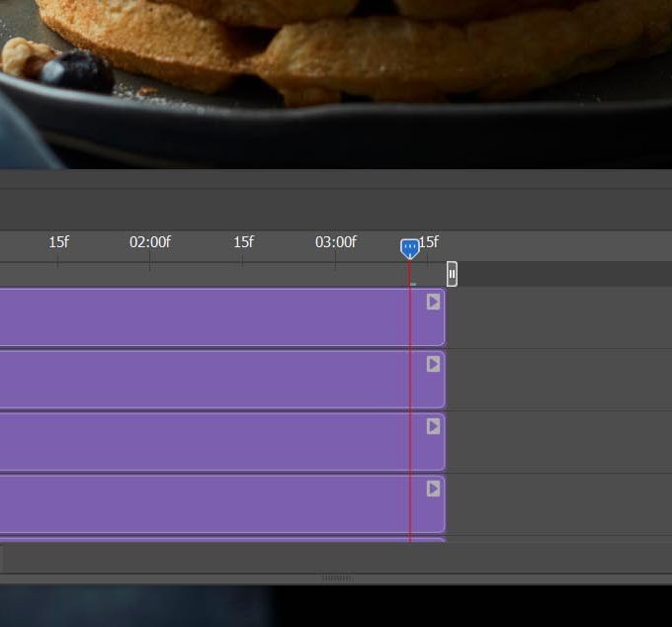This screenshot has height=627, width=672.
Task: Open the first purple clip's arrow menu
Action: (433, 302)
